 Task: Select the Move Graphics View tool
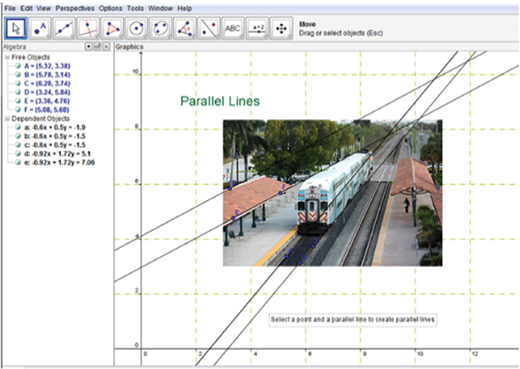point(281,29)
